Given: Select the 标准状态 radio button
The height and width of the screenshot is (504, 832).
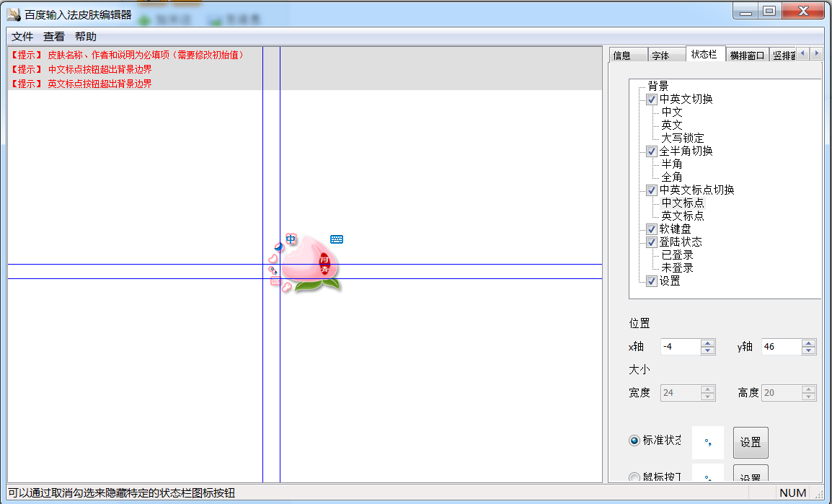Looking at the screenshot, I should (634, 441).
